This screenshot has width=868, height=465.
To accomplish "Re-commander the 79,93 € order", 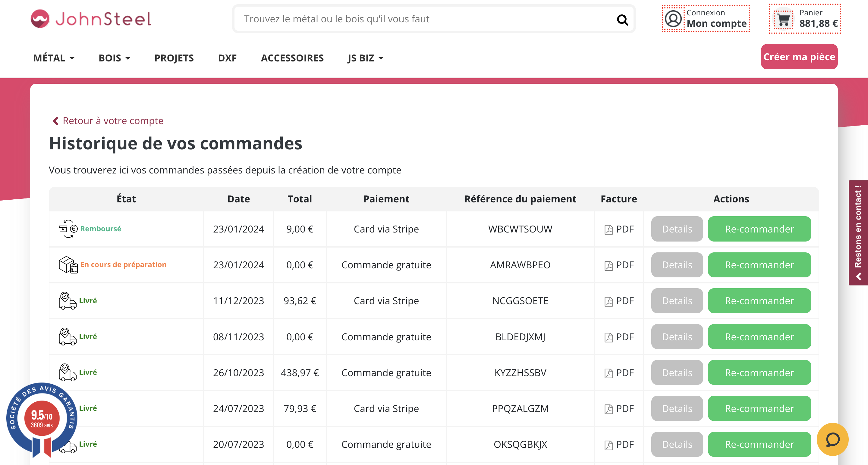I will click(759, 408).
